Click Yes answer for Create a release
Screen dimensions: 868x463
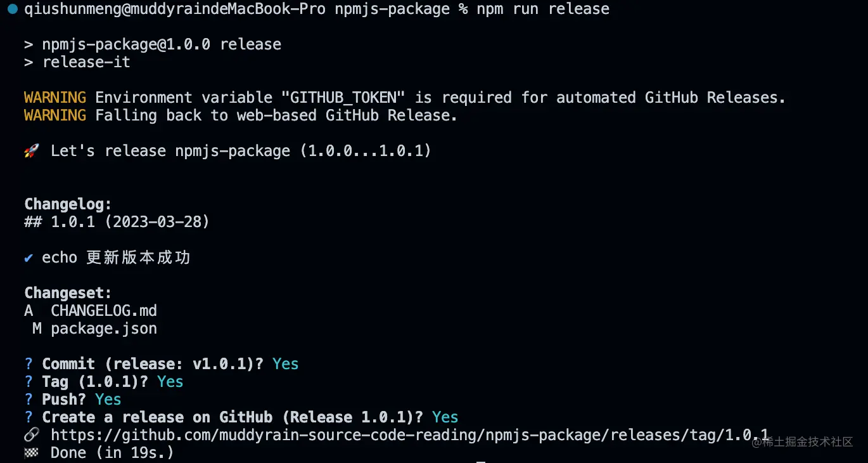445,417
